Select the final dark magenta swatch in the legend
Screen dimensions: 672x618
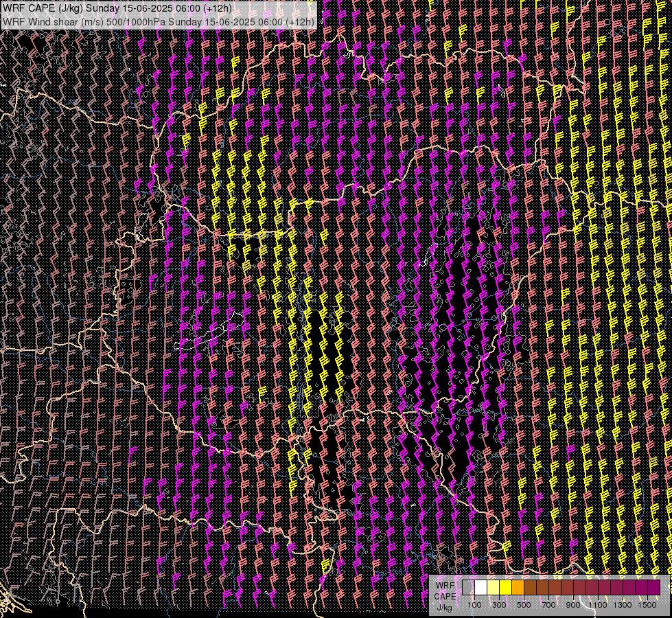[653, 587]
